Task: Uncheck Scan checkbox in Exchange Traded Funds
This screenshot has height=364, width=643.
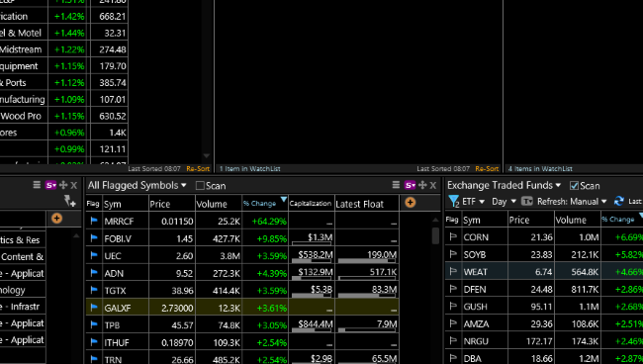Action: pos(574,186)
